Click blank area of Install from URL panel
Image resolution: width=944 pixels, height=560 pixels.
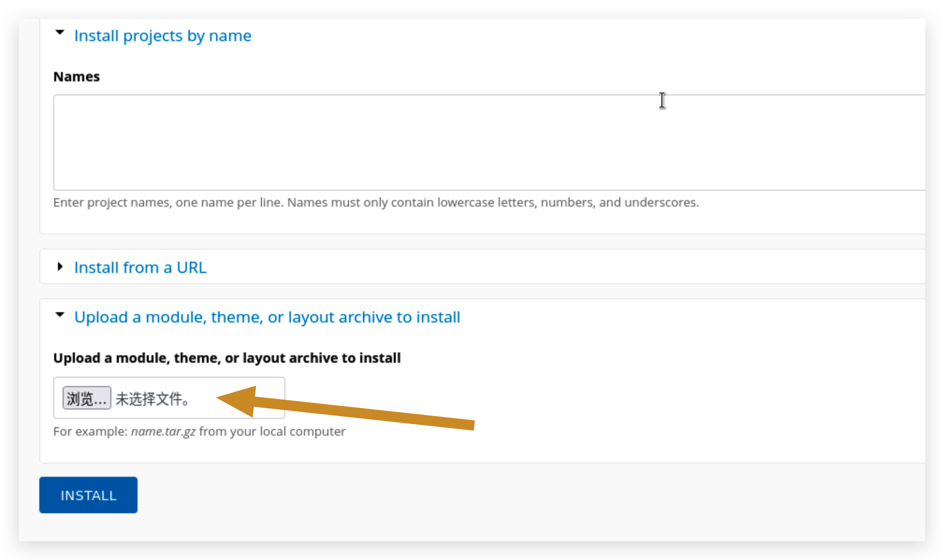click(561, 267)
